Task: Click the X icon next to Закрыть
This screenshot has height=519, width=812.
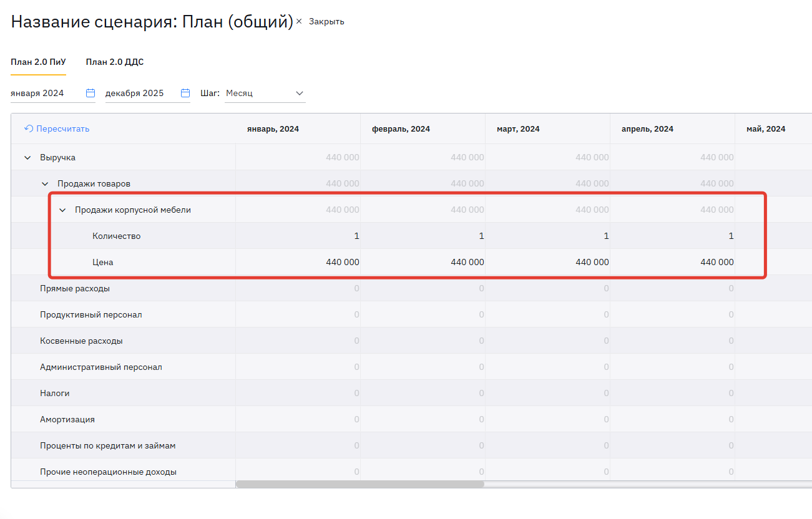Action: [x=299, y=21]
